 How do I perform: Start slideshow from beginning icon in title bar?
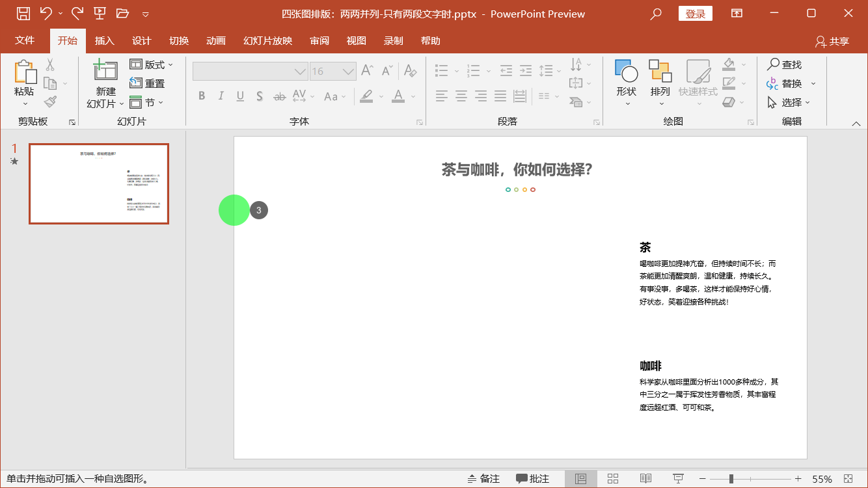click(100, 14)
